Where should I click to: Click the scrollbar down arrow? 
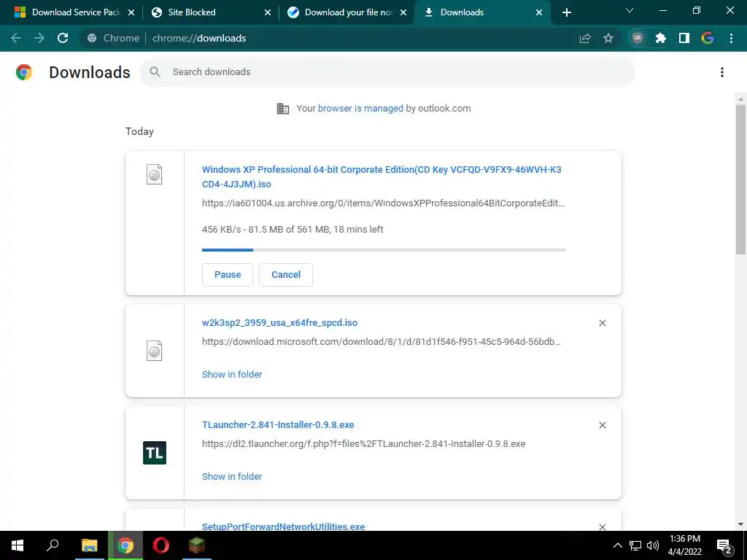[740, 525]
